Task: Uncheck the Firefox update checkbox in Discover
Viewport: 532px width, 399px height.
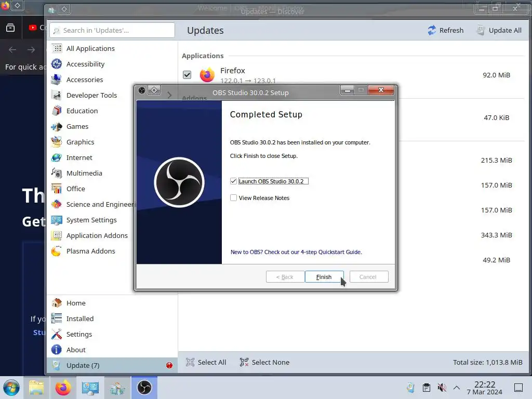Action: click(x=187, y=75)
